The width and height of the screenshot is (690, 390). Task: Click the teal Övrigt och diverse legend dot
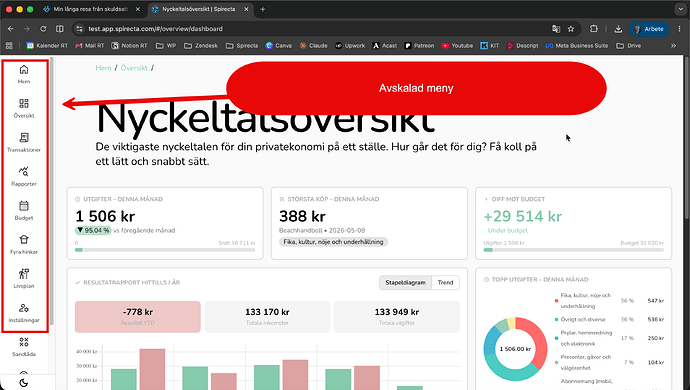point(556,320)
